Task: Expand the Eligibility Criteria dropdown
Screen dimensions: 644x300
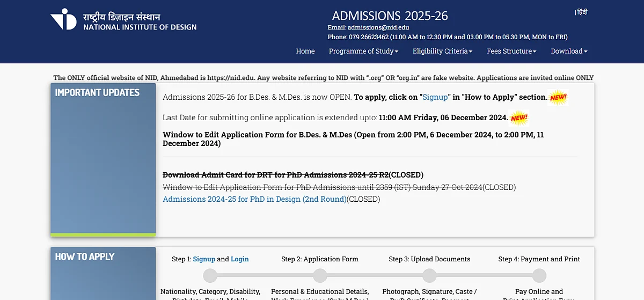Action: [442, 51]
